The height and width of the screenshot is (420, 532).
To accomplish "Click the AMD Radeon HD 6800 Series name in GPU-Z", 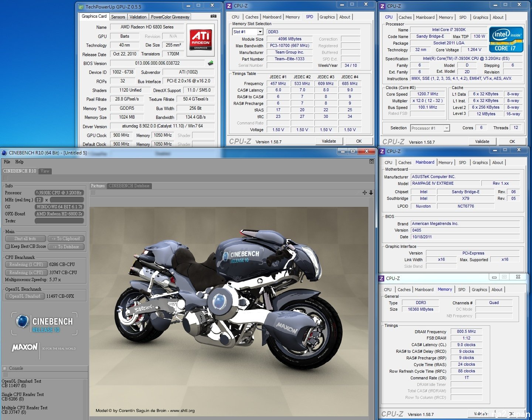I will pos(147,27).
